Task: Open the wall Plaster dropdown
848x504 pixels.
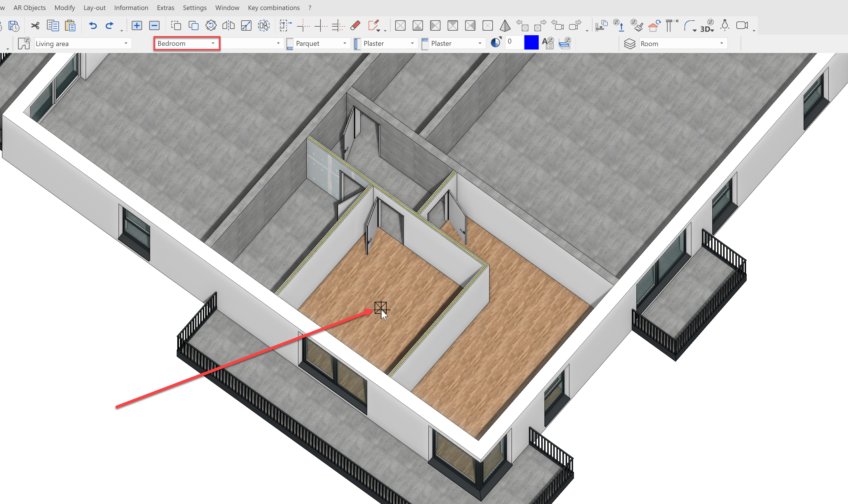Action: [389, 44]
